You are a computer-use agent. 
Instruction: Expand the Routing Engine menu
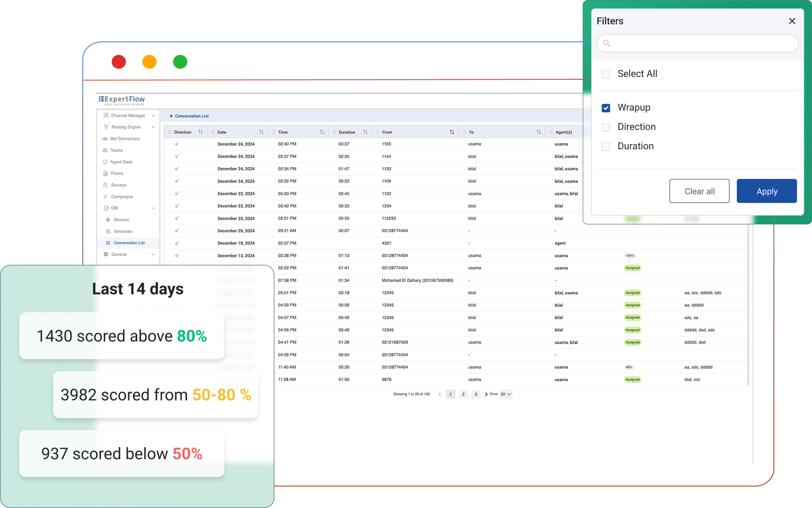pyautogui.click(x=153, y=127)
